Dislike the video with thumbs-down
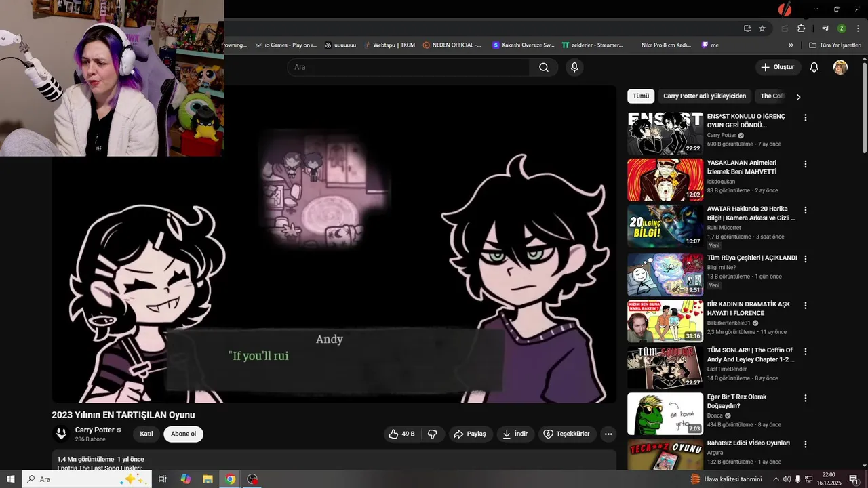 click(x=433, y=434)
